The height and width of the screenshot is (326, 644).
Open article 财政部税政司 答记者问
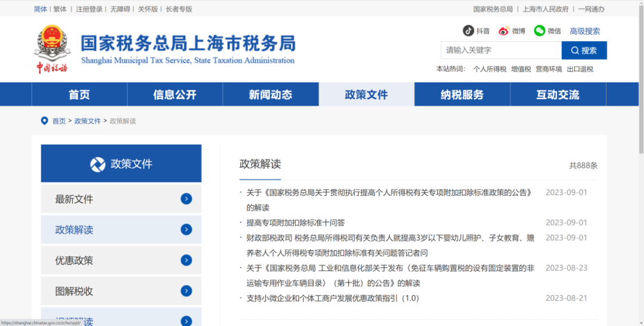coord(390,245)
